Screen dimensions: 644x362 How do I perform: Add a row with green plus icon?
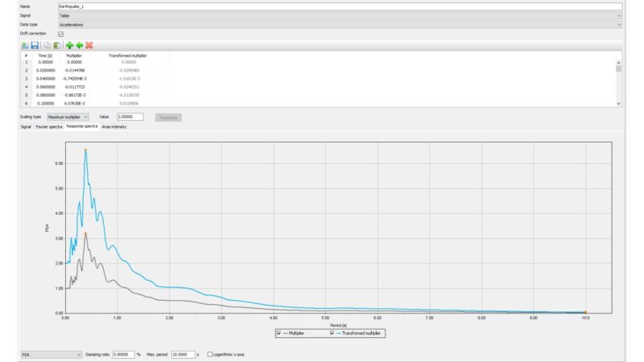pos(69,45)
